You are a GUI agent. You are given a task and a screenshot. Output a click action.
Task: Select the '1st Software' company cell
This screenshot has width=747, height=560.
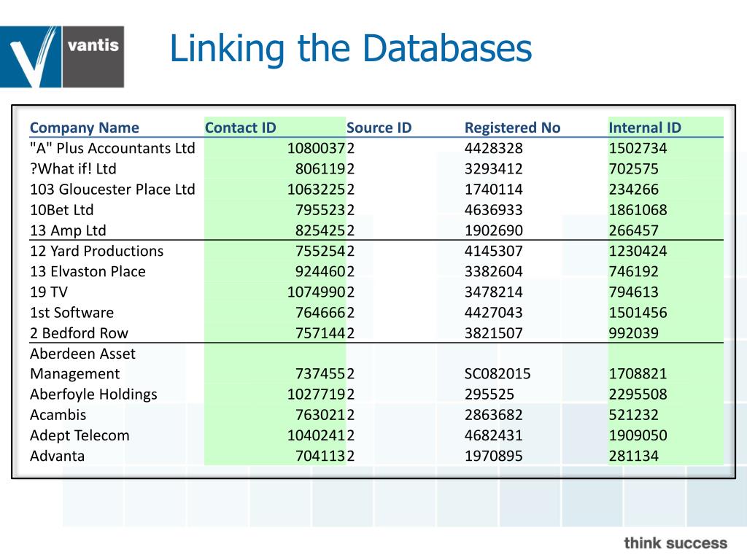pyautogui.click(x=71, y=312)
